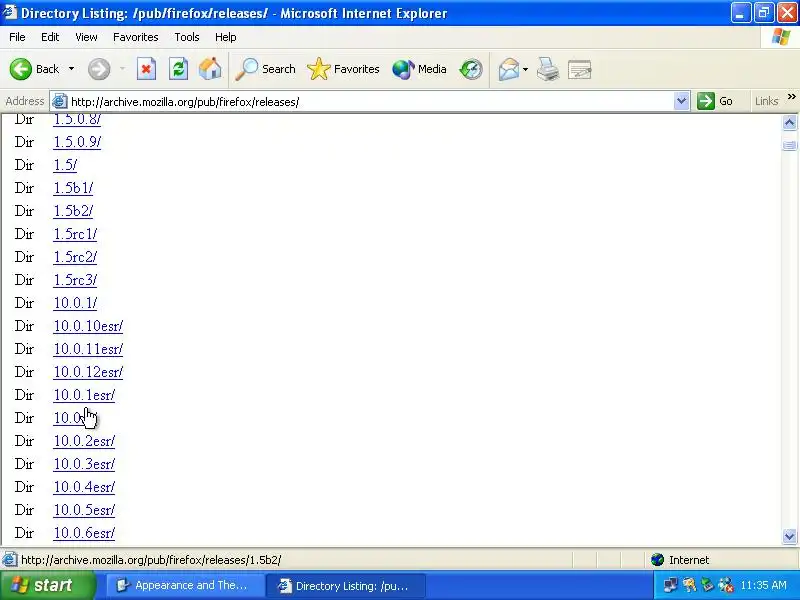Open the 10.0.11esr/ directory link
Image resolution: width=800 pixels, height=600 pixels.
(88, 349)
